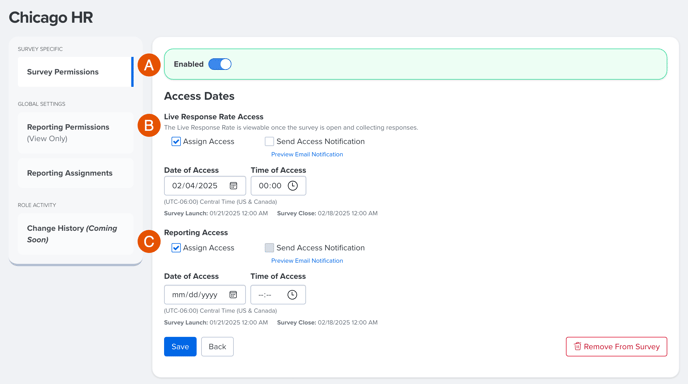Check Send Access Notification under Reporting Access
This screenshot has width=688, height=384.
tap(269, 248)
